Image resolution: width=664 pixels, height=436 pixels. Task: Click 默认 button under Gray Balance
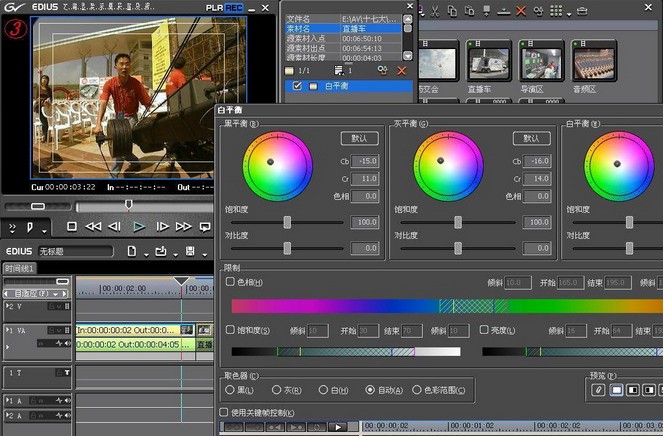point(531,138)
